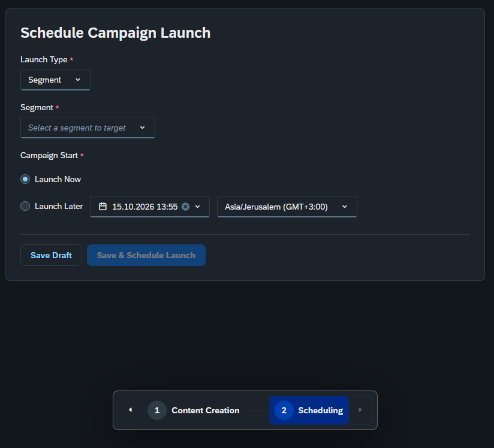
Task: Switch to Content Creation step
Action: [x=194, y=410]
